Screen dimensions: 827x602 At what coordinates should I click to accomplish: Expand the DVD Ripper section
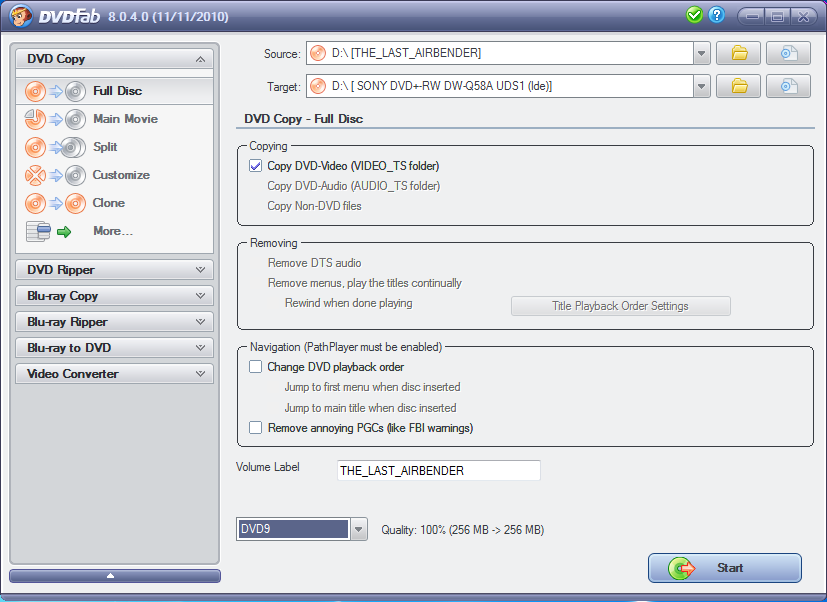114,270
